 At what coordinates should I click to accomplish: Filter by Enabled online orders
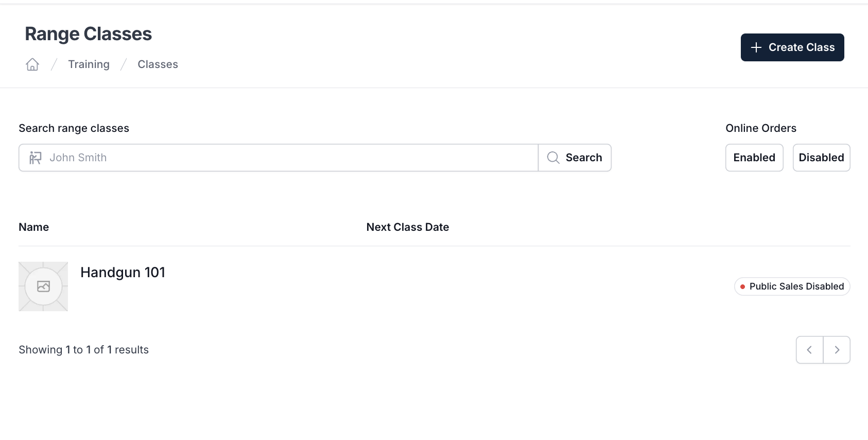[x=754, y=158]
